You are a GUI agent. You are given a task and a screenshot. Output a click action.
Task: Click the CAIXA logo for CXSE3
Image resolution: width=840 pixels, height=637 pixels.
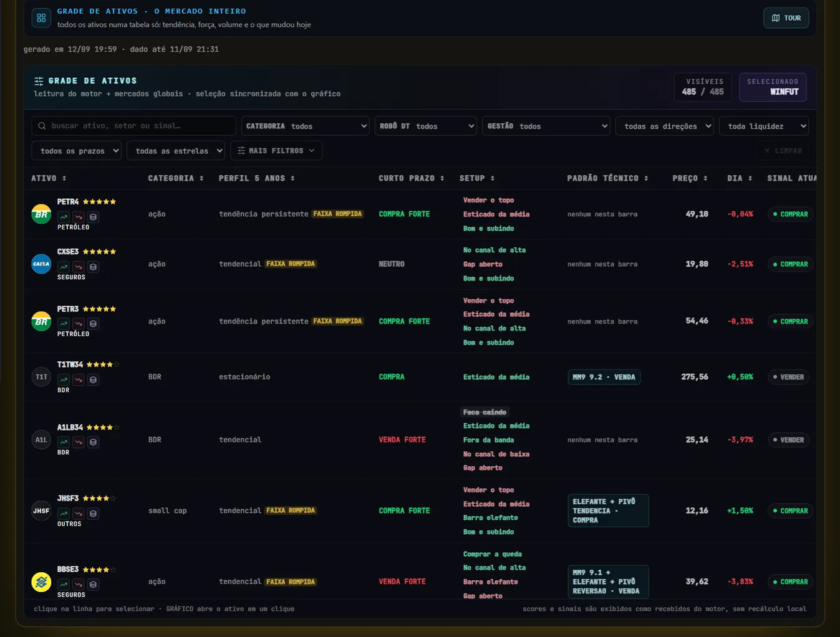41,264
